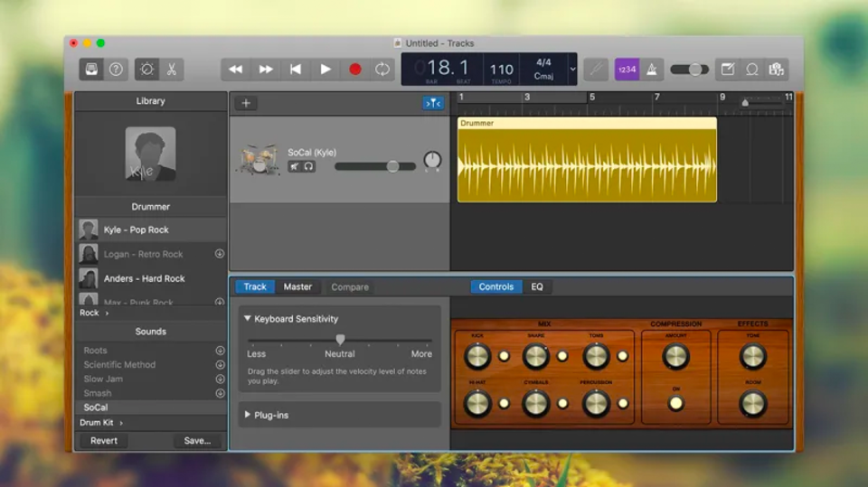Click the Save... button
This screenshot has height=487, width=868.
pyautogui.click(x=197, y=441)
